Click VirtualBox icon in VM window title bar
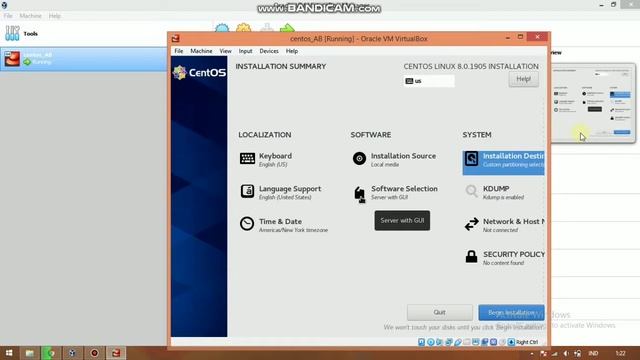This screenshot has width=640, height=360. (x=176, y=38)
